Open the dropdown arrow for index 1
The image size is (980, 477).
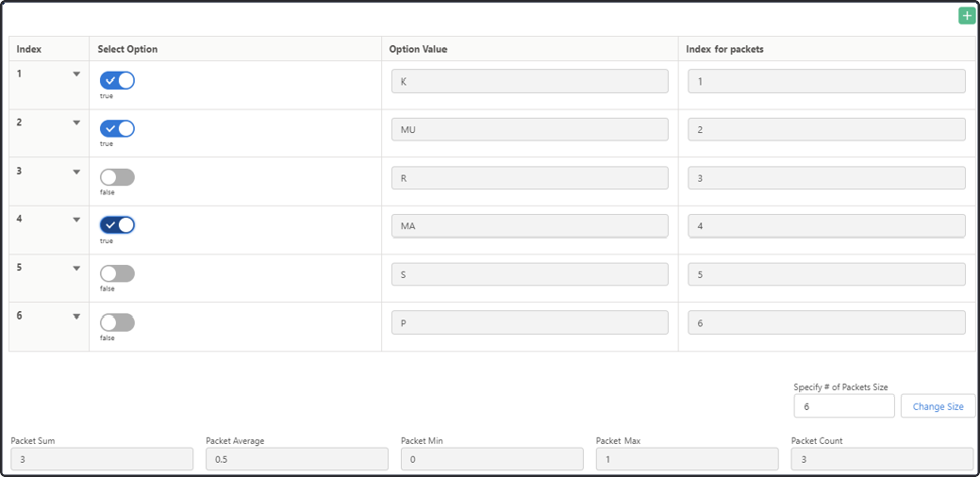tap(77, 74)
